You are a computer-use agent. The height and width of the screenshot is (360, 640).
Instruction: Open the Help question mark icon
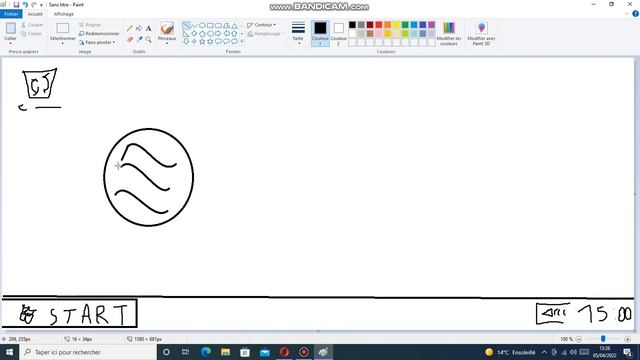point(635,14)
